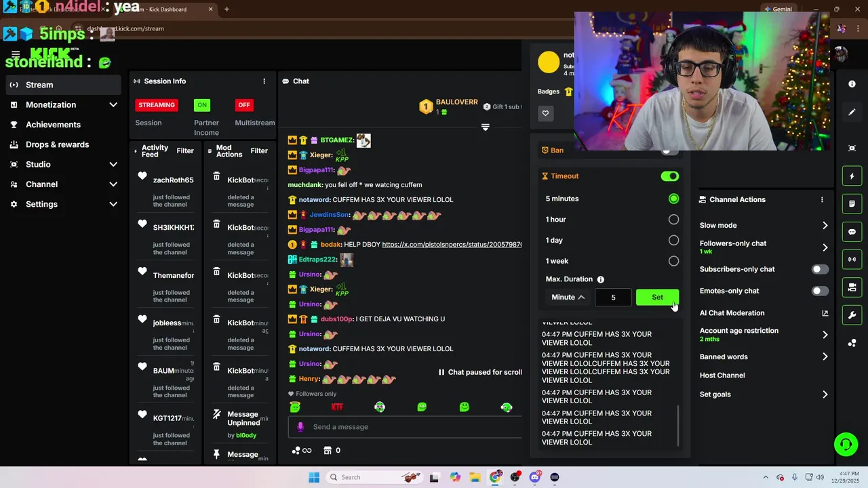The image size is (868, 488).
Task: Click the chat bubble icon in right sidebar
Action: coord(852,232)
